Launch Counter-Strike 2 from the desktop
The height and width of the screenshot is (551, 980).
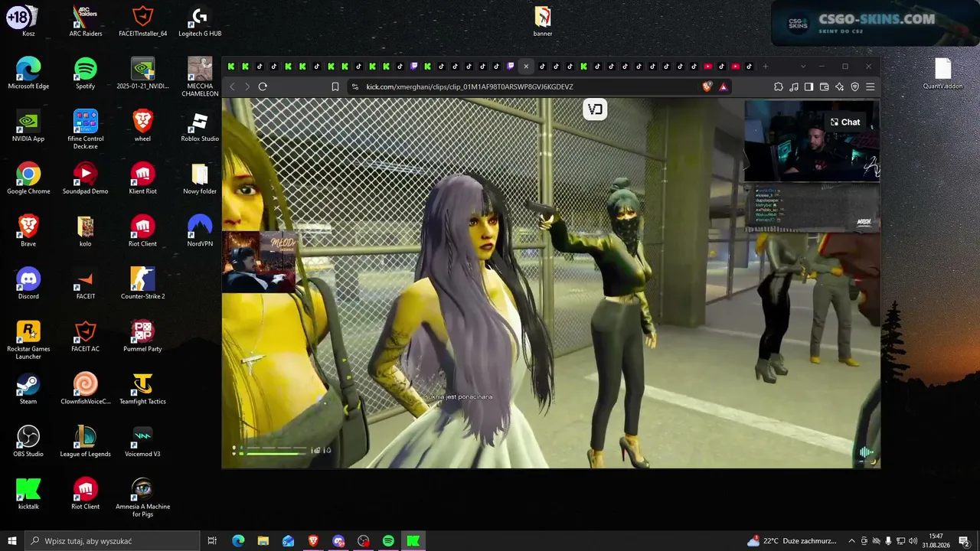tap(142, 283)
